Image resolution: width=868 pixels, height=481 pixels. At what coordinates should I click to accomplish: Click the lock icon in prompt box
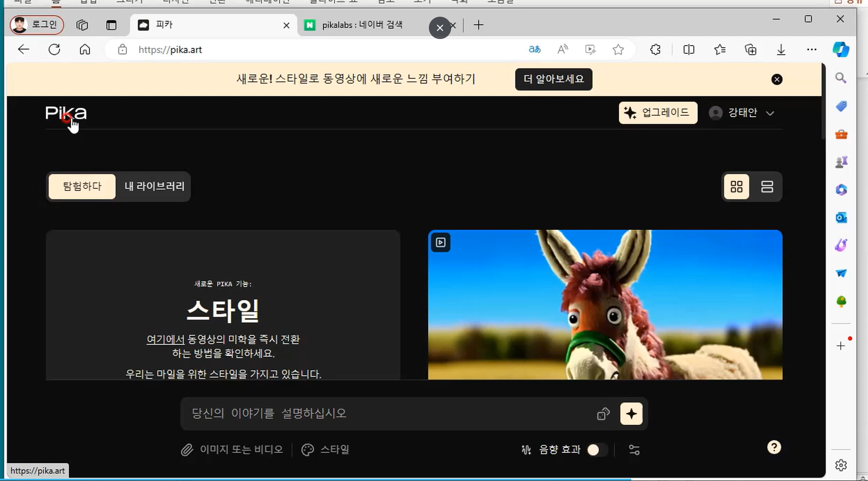603,414
